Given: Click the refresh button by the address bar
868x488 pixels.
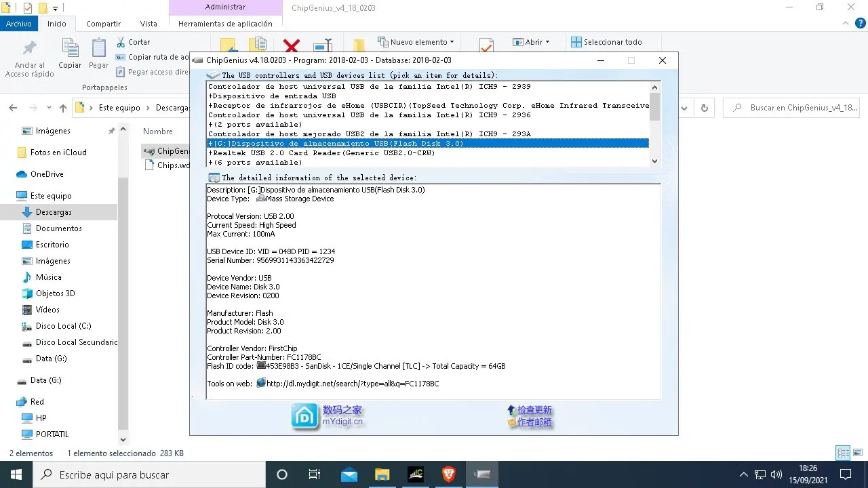Looking at the screenshot, I should pyautogui.click(x=705, y=108).
